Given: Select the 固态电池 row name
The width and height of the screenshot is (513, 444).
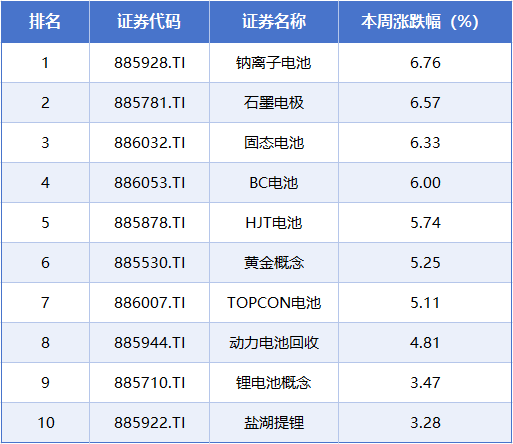Looking at the screenshot, I should (x=274, y=143).
